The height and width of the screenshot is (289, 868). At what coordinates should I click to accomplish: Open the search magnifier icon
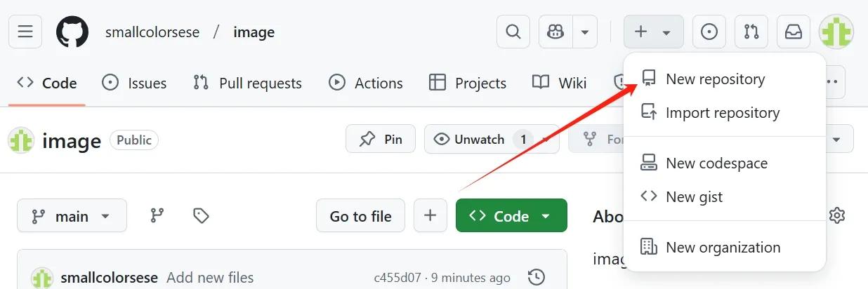[513, 32]
